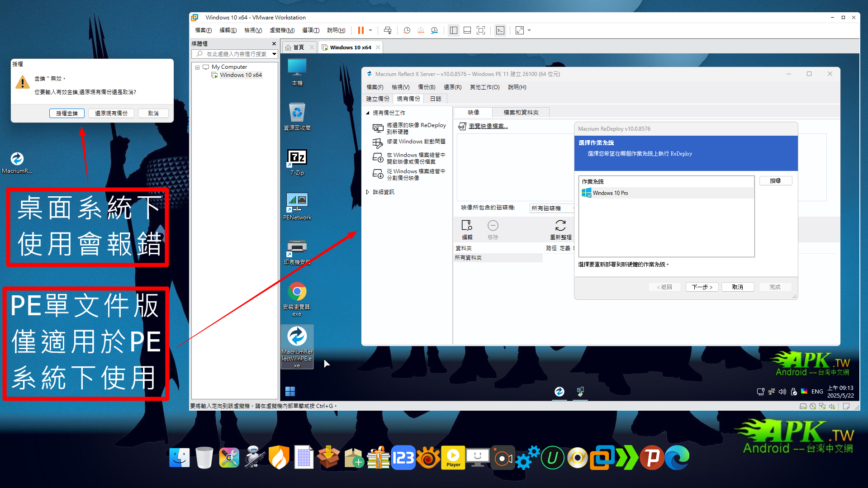Open dropdown arrow next to pause button
This screenshot has width=868, height=488.
pos(370,30)
